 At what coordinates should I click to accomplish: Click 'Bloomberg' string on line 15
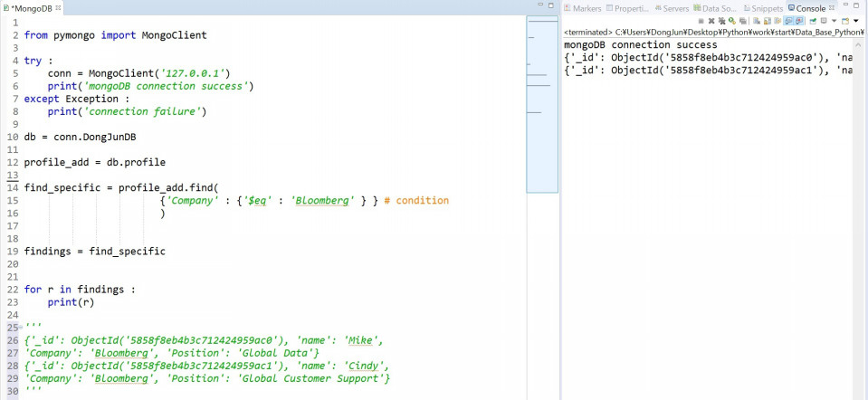[322, 200]
